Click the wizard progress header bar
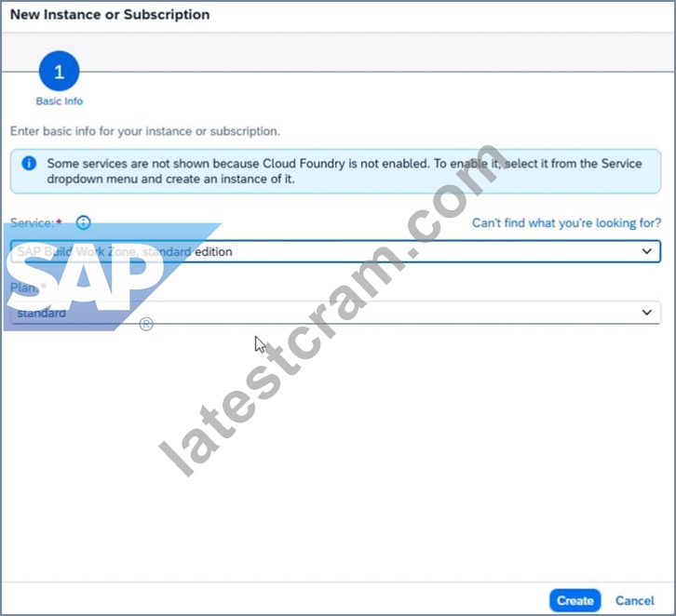Viewport: 676px width, 616px height. [x=338, y=52]
